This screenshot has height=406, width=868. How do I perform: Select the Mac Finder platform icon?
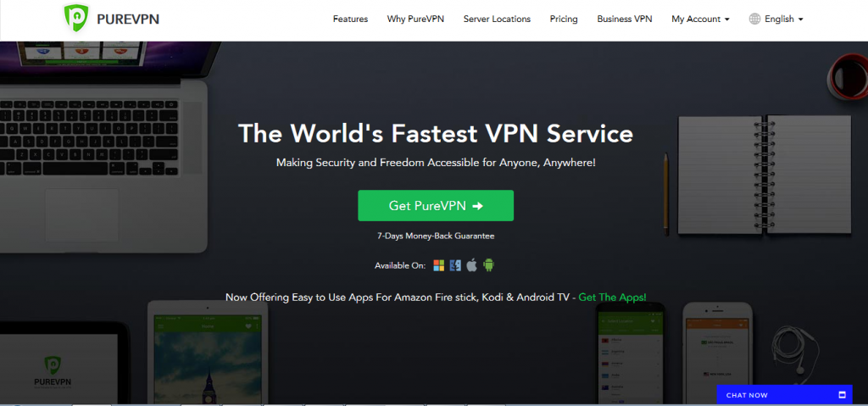coord(455,265)
